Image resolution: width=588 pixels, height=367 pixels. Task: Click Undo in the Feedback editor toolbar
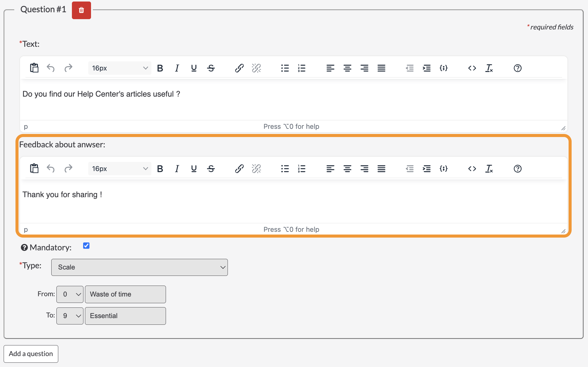[51, 169]
